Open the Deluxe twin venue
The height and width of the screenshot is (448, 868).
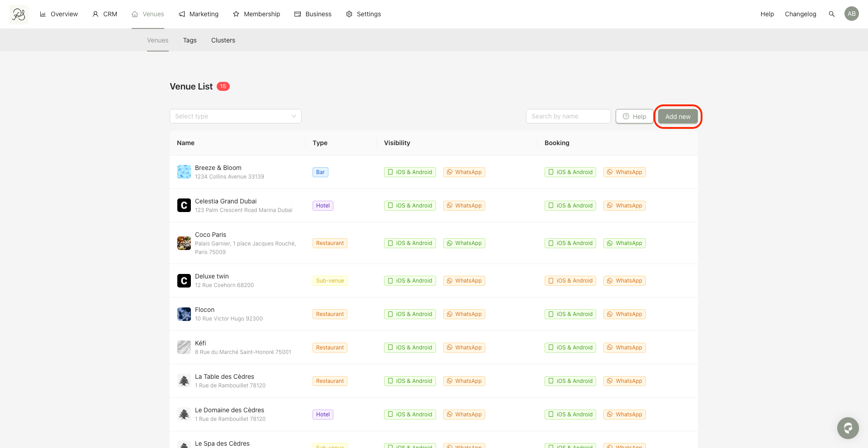coord(212,276)
